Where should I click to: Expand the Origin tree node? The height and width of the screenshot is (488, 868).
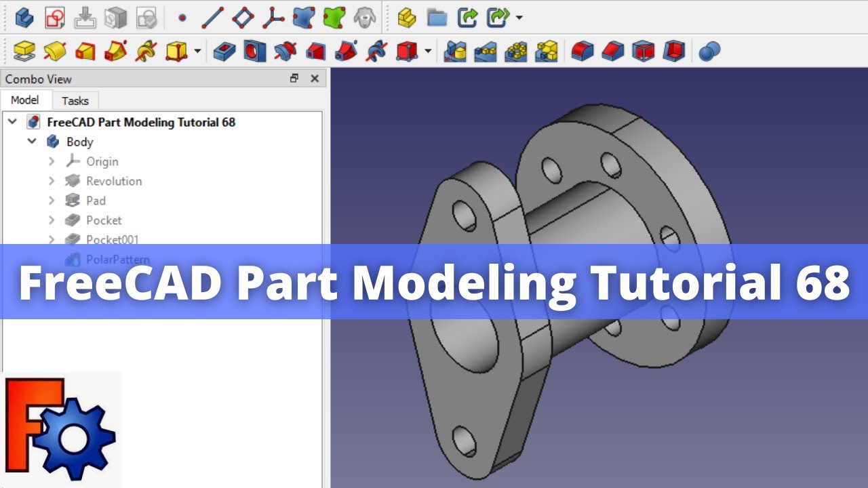[52, 161]
